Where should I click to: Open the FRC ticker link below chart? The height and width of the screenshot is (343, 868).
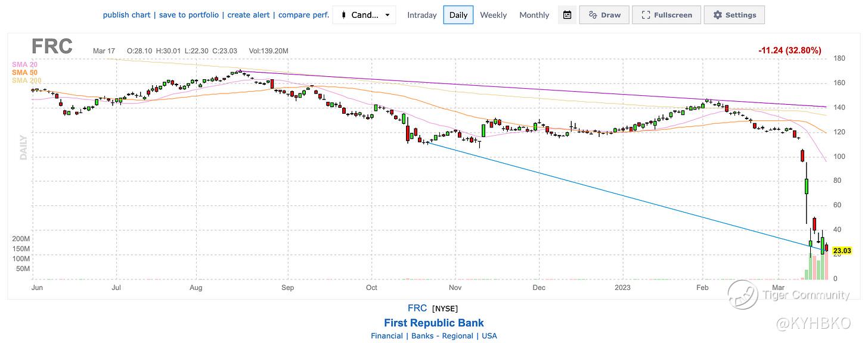pos(417,308)
